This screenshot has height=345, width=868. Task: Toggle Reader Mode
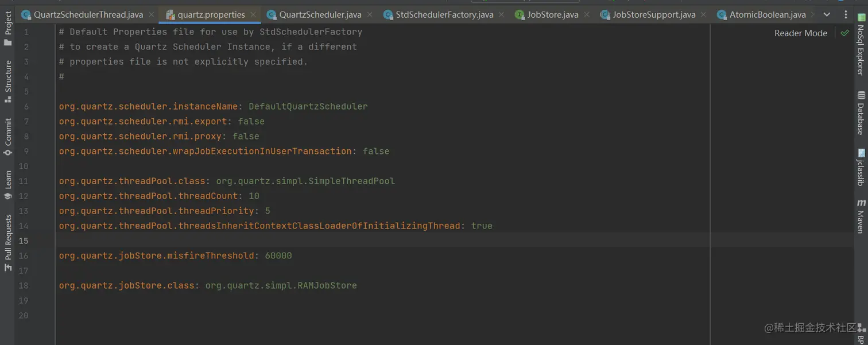800,33
